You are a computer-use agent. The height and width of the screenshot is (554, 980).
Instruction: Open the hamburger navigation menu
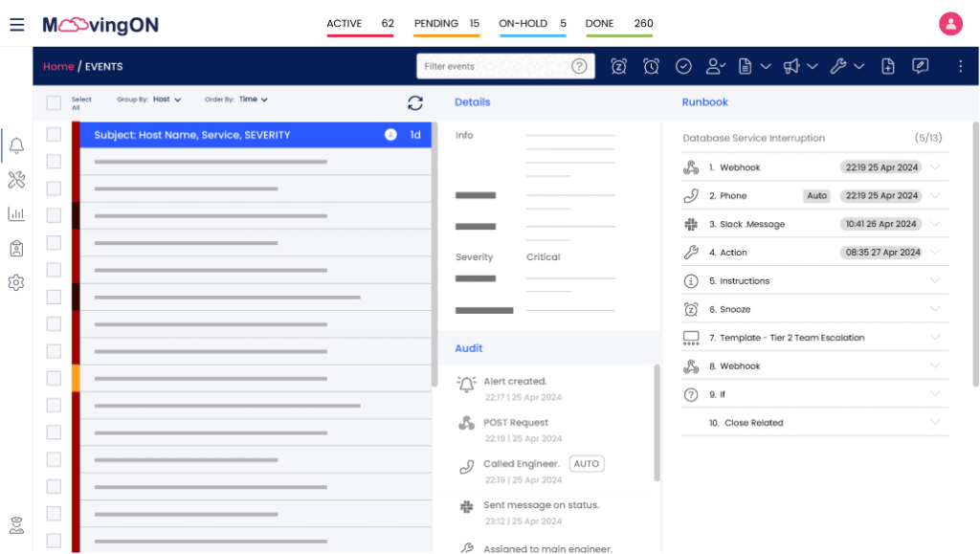[17, 24]
